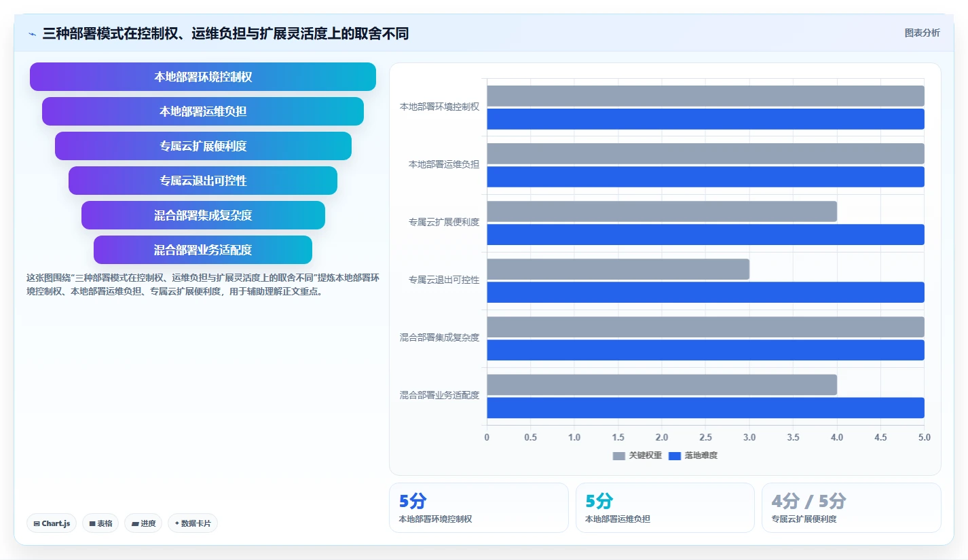Click the 专属云扩展便利度 chart axis label
Image resolution: width=968 pixels, height=560 pixels.
click(444, 223)
